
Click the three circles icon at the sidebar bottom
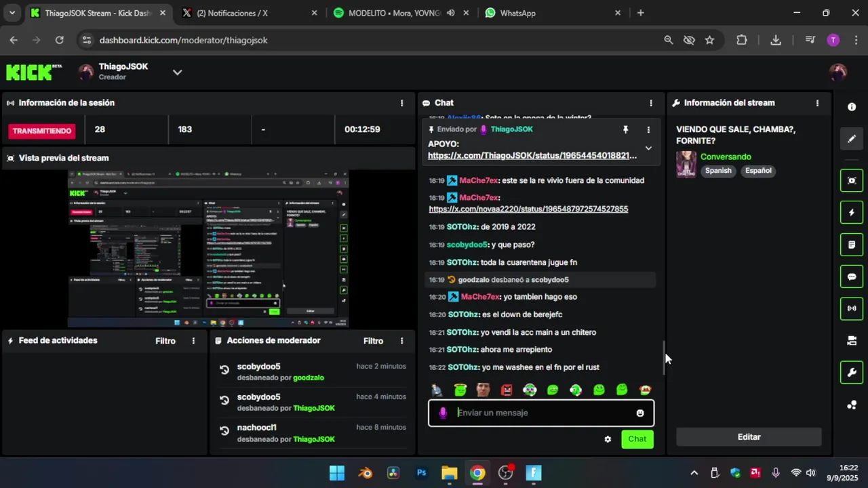852,405
